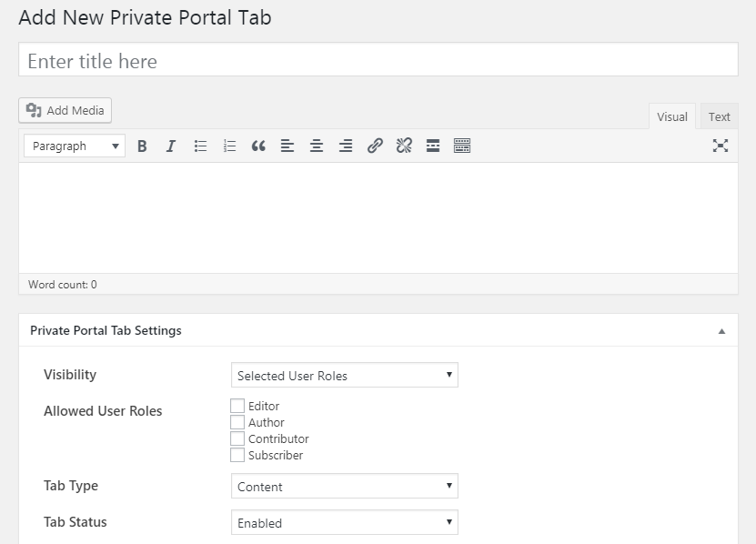Click the Add Media button
The height and width of the screenshot is (544, 756).
[66, 110]
